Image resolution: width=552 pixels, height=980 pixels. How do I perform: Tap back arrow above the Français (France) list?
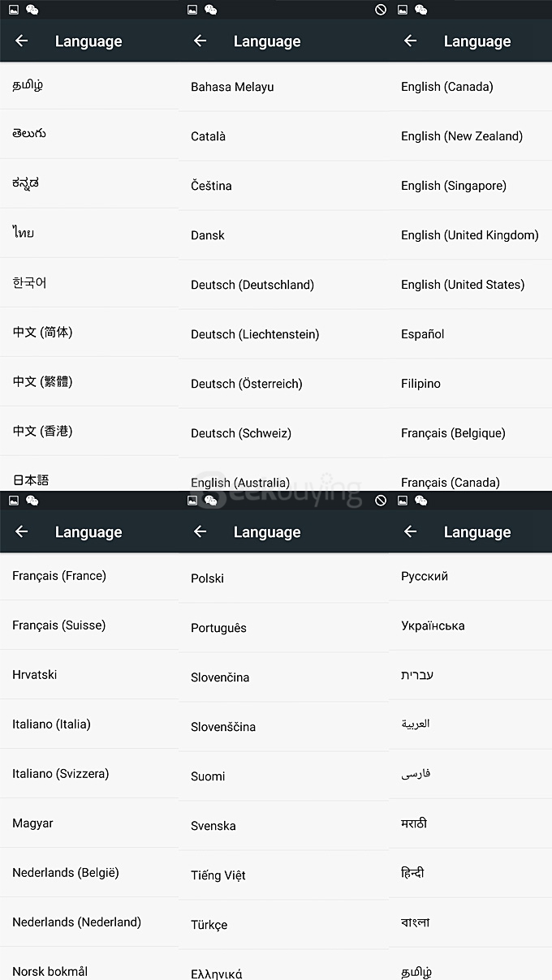[x=22, y=532]
